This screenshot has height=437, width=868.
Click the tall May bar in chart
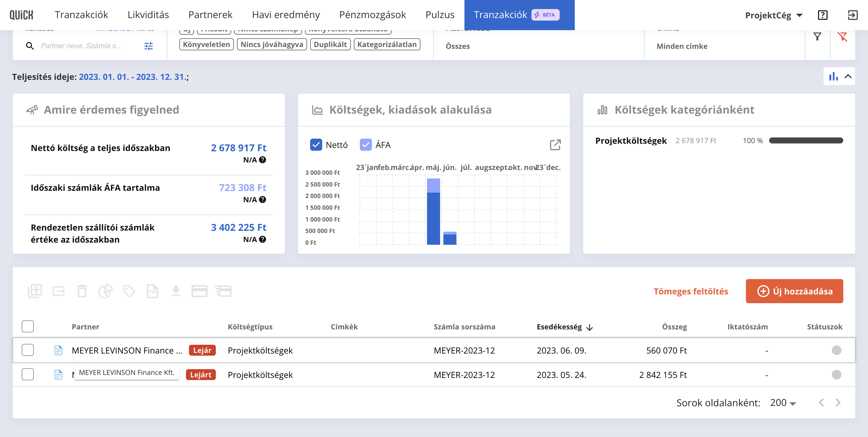[x=433, y=212]
